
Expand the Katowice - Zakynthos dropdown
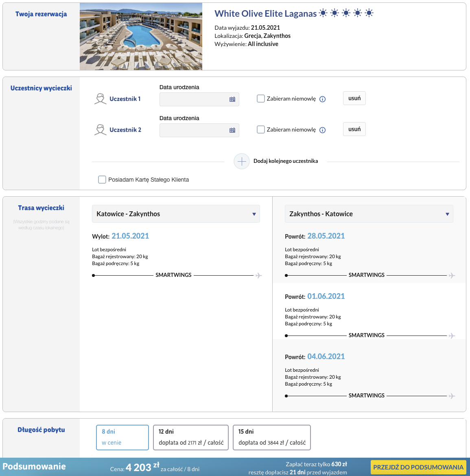[x=176, y=214]
